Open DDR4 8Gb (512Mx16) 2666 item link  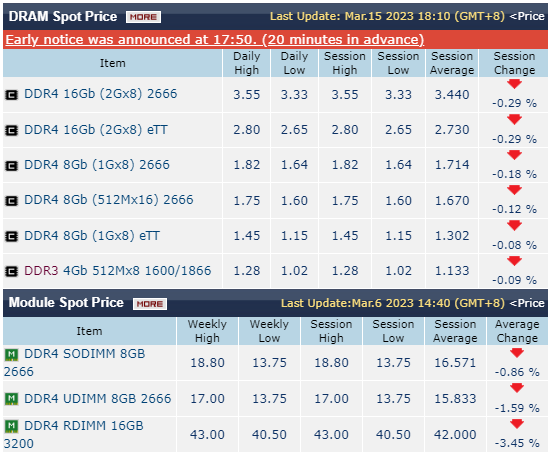click(109, 200)
